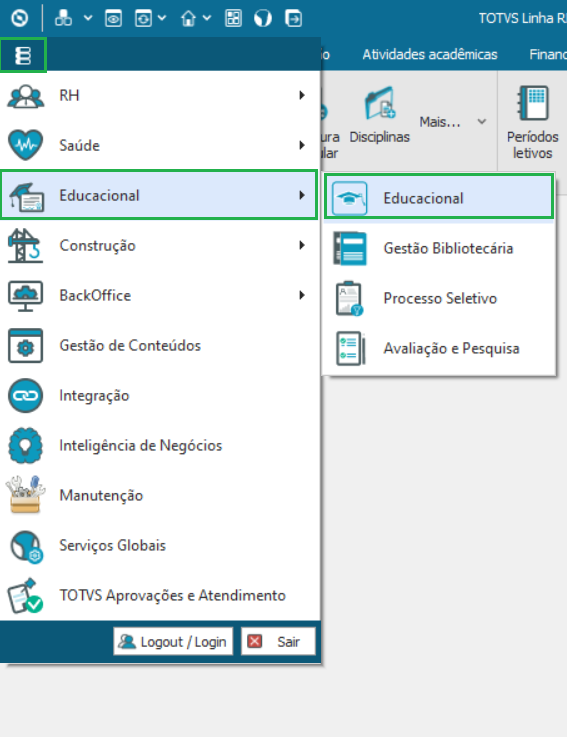Click the Gestão de Conteúdos gear icon
The image size is (567, 738).
pyautogui.click(x=25, y=346)
